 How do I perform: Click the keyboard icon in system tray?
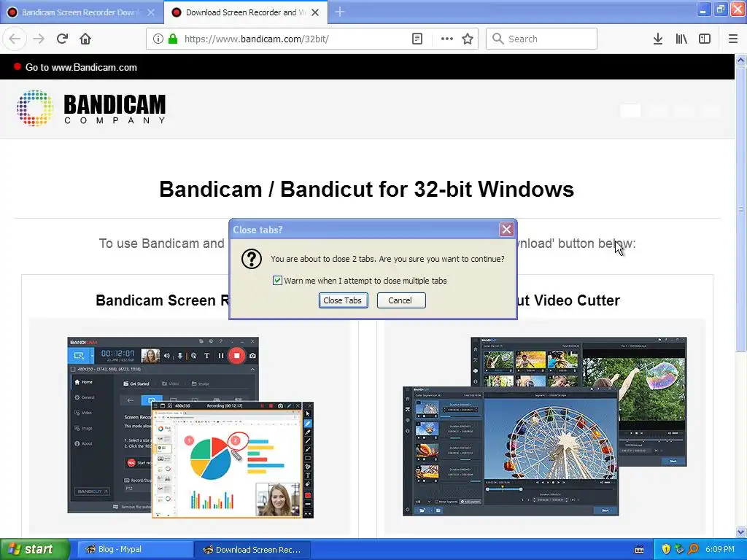(639, 550)
